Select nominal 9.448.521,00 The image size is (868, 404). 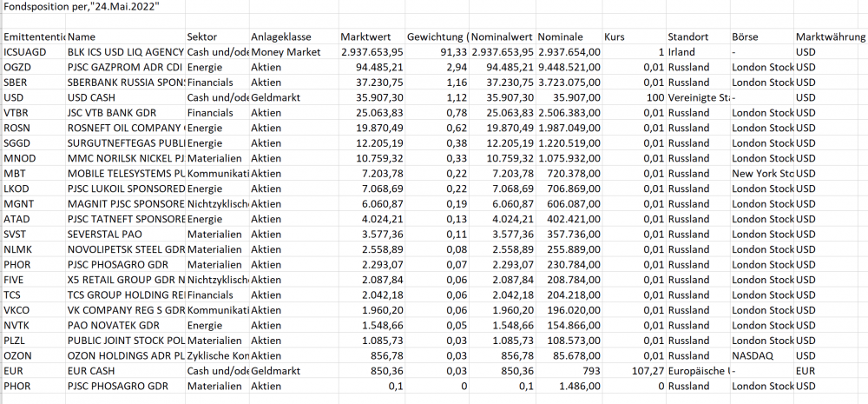pyautogui.click(x=569, y=68)
